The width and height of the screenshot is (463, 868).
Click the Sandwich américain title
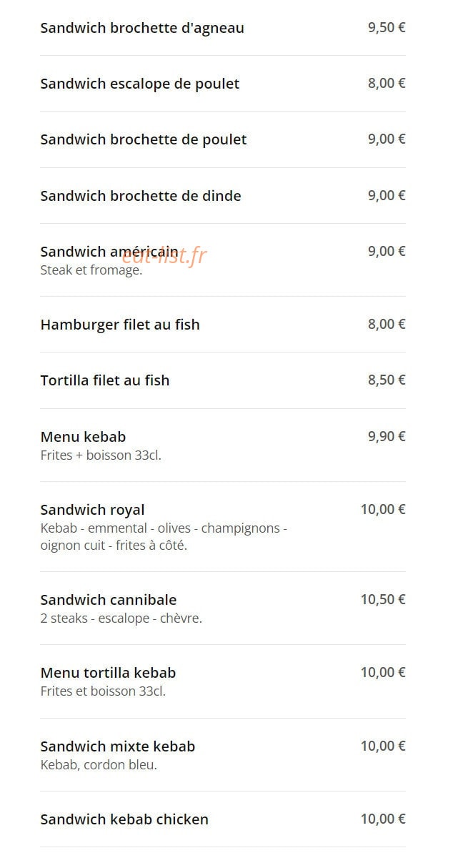[109, 252]
